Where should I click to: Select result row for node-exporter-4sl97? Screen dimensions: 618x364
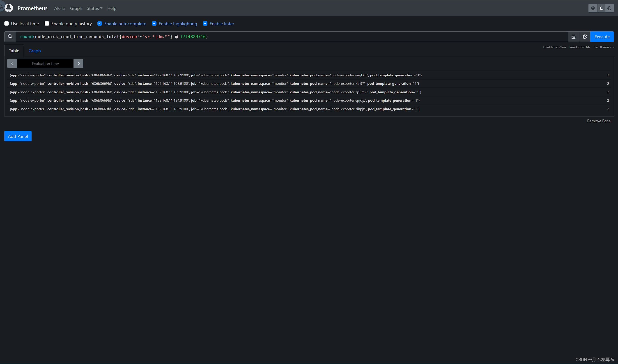coord(309,83)
